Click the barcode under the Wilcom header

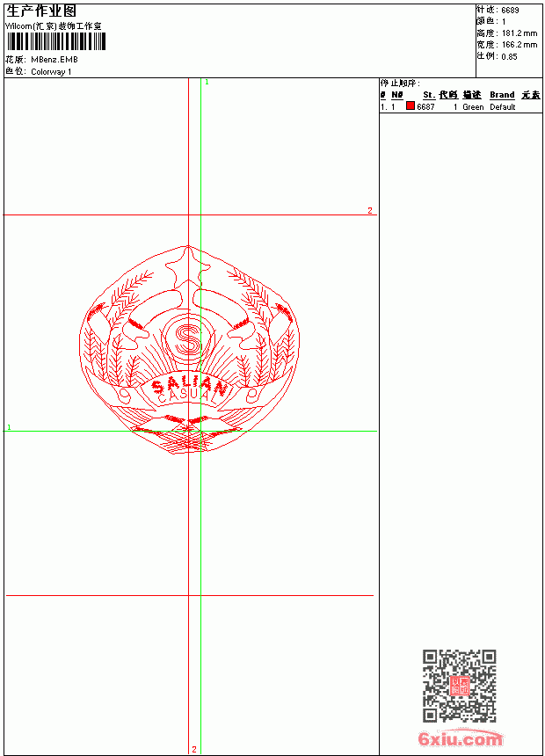tap(55, 41)
